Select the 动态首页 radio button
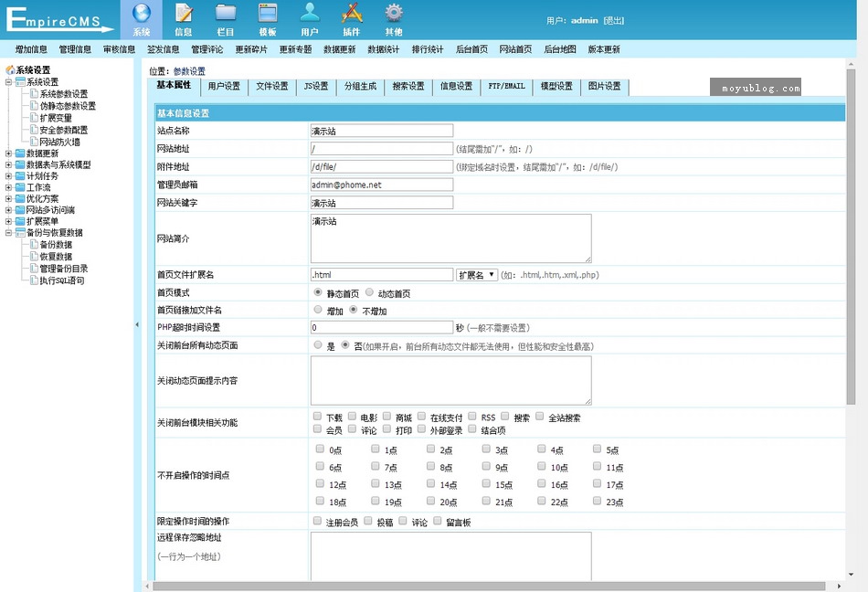The height and width of the screenshot is (592, 868). point(369,292)
